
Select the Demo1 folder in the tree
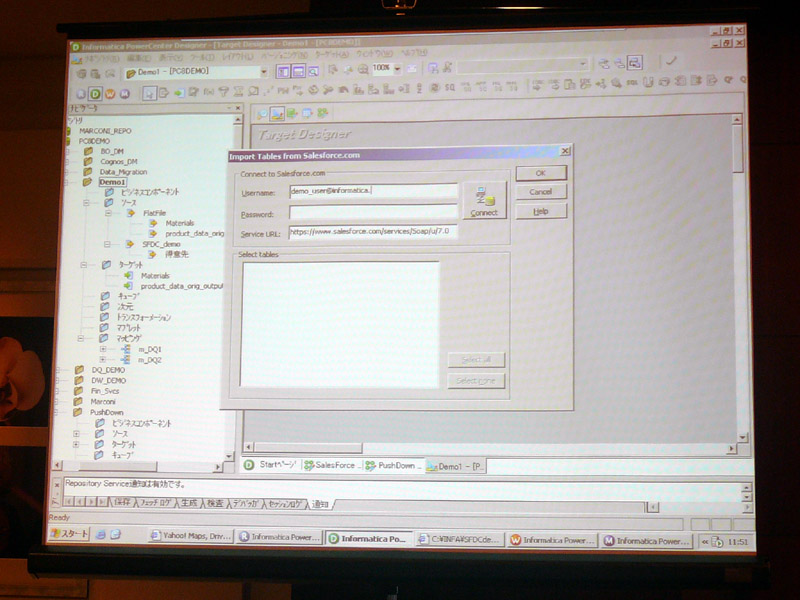click(112, 182)
